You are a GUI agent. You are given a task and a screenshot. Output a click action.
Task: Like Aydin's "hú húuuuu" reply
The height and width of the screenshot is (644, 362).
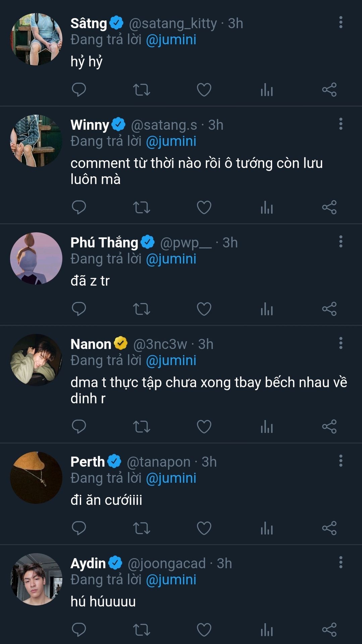(x=204, y=630)
